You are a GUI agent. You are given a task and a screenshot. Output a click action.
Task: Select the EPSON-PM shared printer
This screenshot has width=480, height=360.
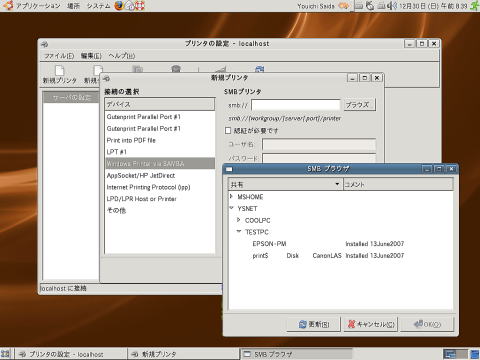coord(341,244)
